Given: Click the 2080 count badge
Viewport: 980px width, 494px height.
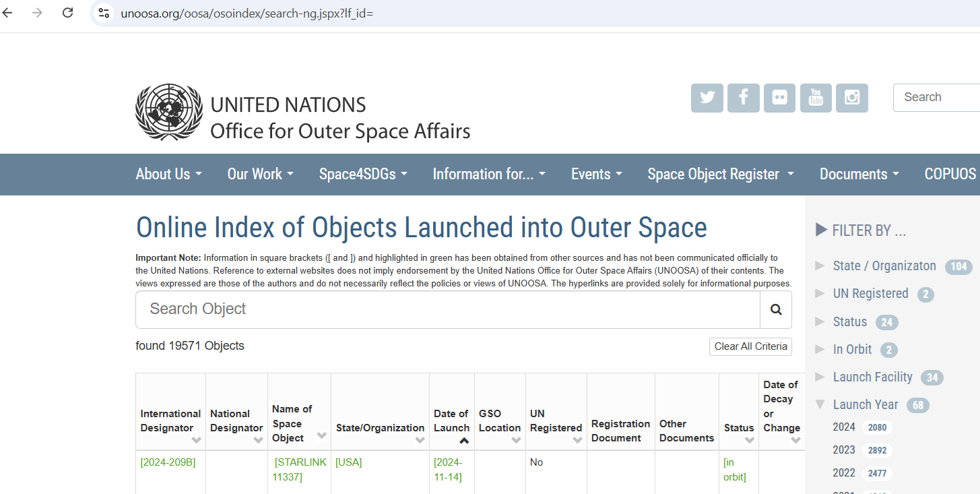Looking at the screenshot, I should (878, 427).
